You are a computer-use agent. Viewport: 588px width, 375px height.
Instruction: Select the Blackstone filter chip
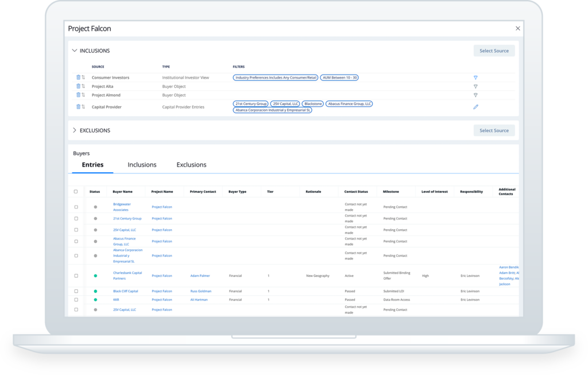point(313,104)
